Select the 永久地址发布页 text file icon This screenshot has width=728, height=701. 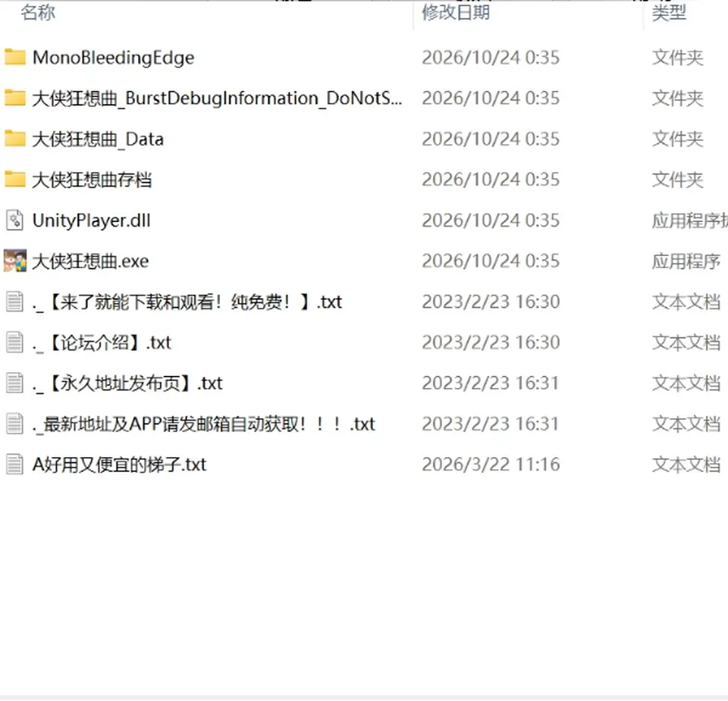pyautogui.click(x=15, y=383)
